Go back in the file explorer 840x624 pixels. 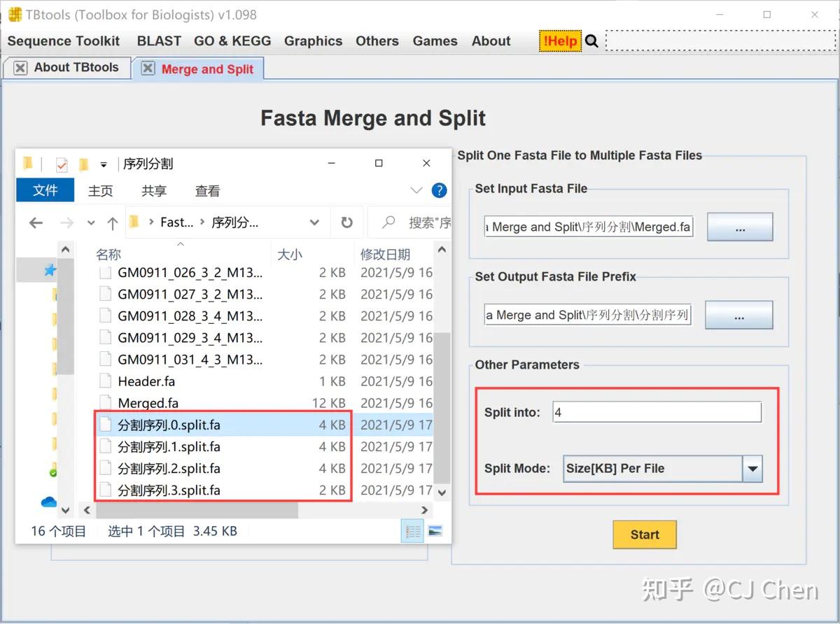(36, 222)
